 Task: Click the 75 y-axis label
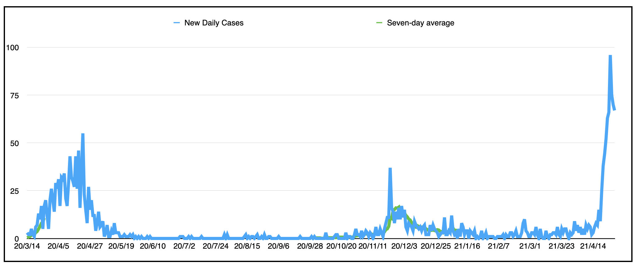pos(15,96)
